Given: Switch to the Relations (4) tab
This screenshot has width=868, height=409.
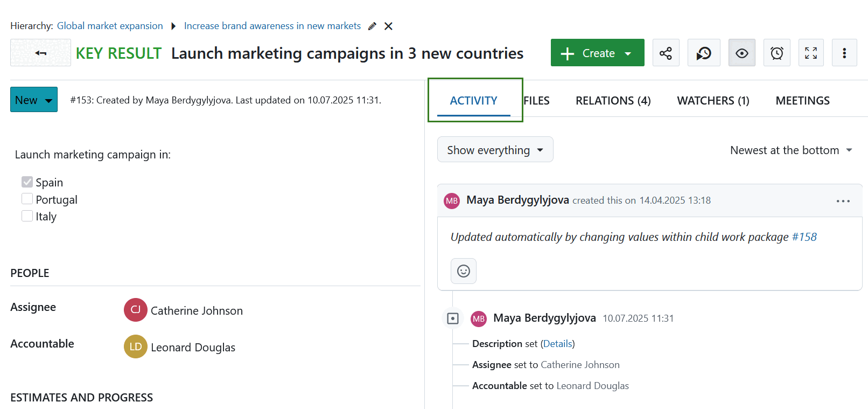Looking at the screenshot, I should (x=613, y=101).
